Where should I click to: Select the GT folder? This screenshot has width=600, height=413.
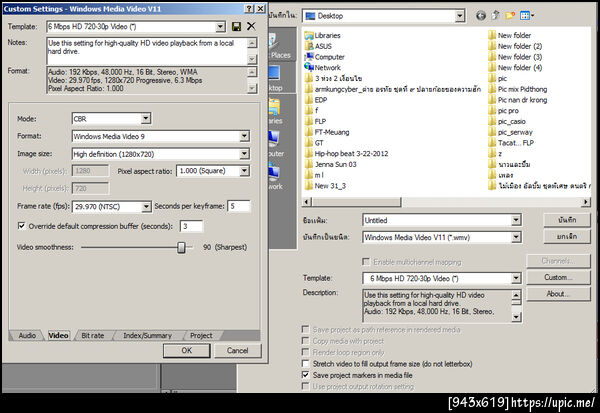(x=314, y=143)
